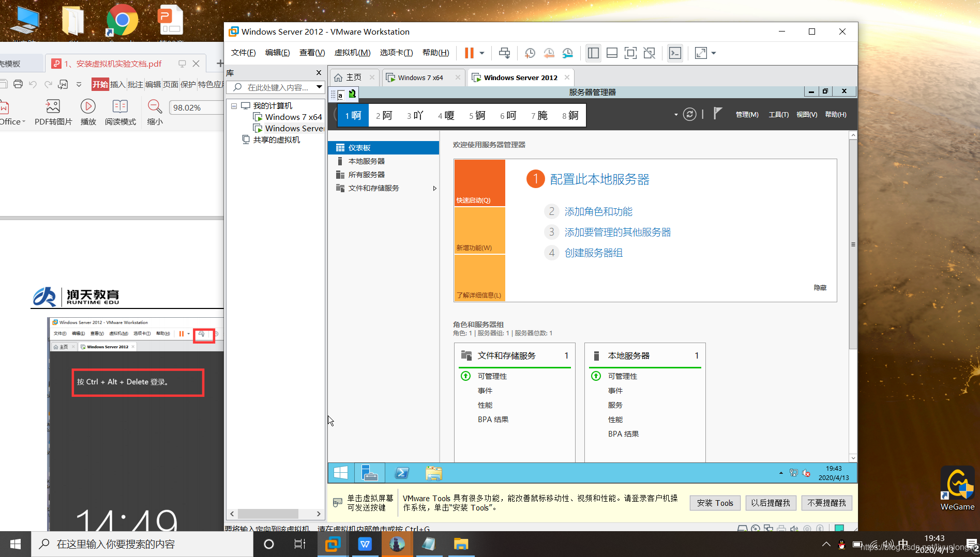Select Windows 7 x64 in the library tree
Image resolution: width=980 pixels, height=557 pixels.
(x=293, y=117)
